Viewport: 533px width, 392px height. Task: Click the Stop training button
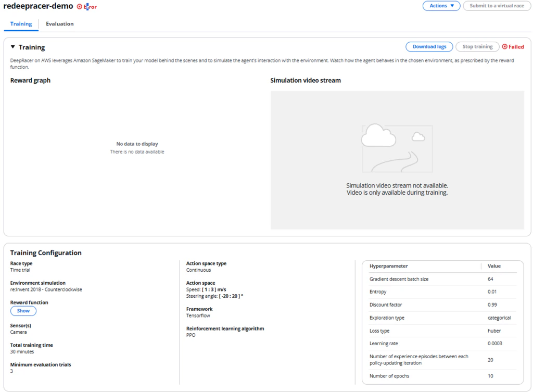click(477, 47)
